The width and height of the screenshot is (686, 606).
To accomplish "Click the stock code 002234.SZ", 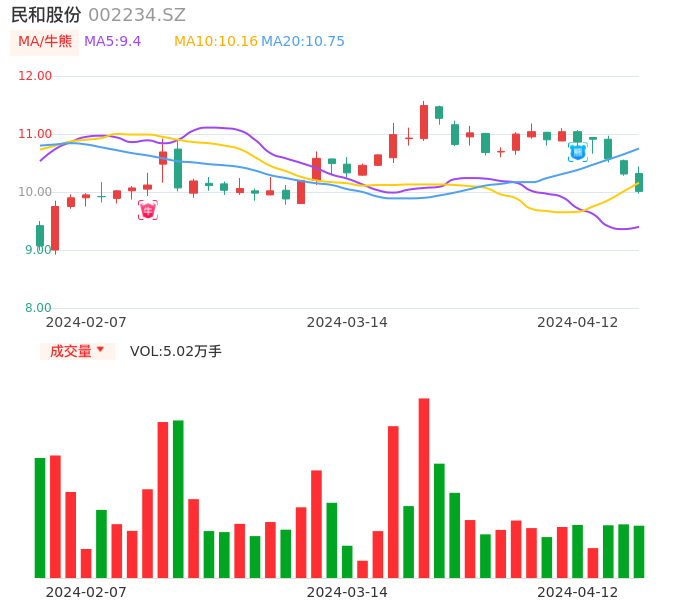I will [137, 15].
